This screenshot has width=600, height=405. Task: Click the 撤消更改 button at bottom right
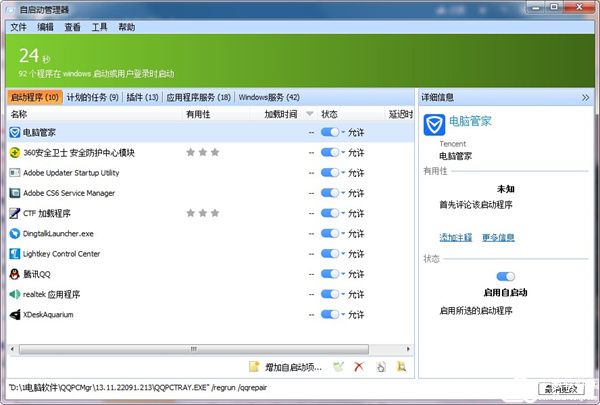click(561, 389)
